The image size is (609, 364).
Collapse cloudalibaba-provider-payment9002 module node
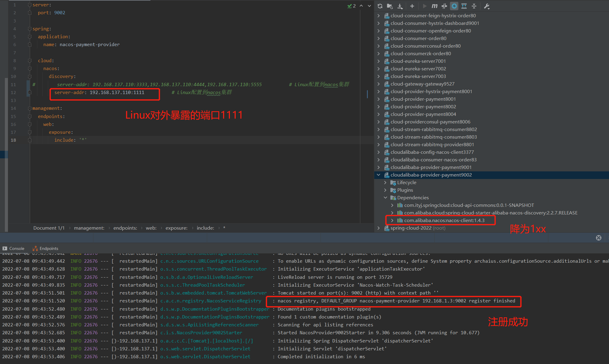click(379, 175)
